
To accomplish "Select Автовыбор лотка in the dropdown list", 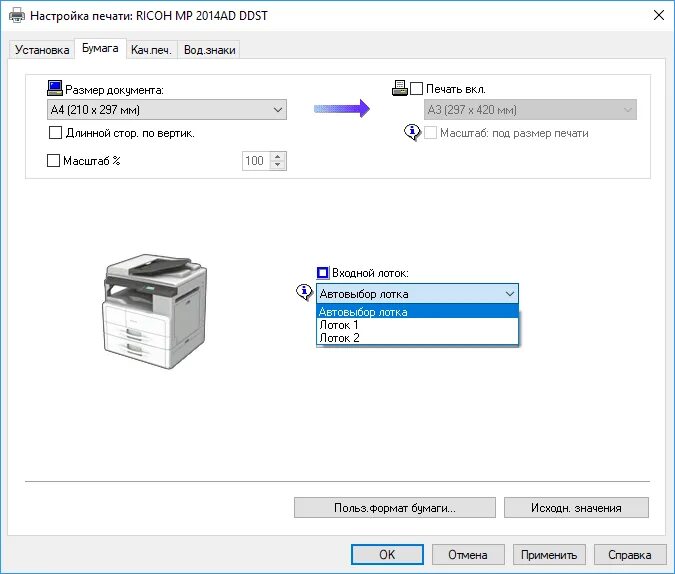I will [x=417, y=311].
